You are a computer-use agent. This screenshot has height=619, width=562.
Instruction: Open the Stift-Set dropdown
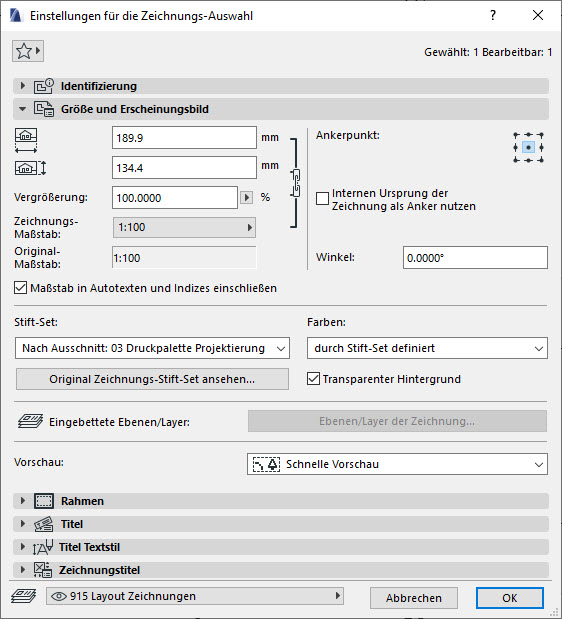[152, 348]
